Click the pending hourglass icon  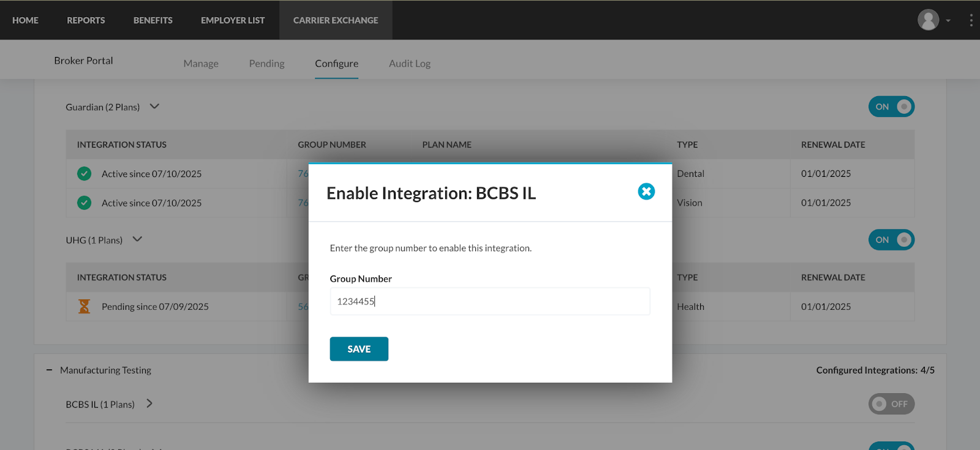click(x=85, y=306)
